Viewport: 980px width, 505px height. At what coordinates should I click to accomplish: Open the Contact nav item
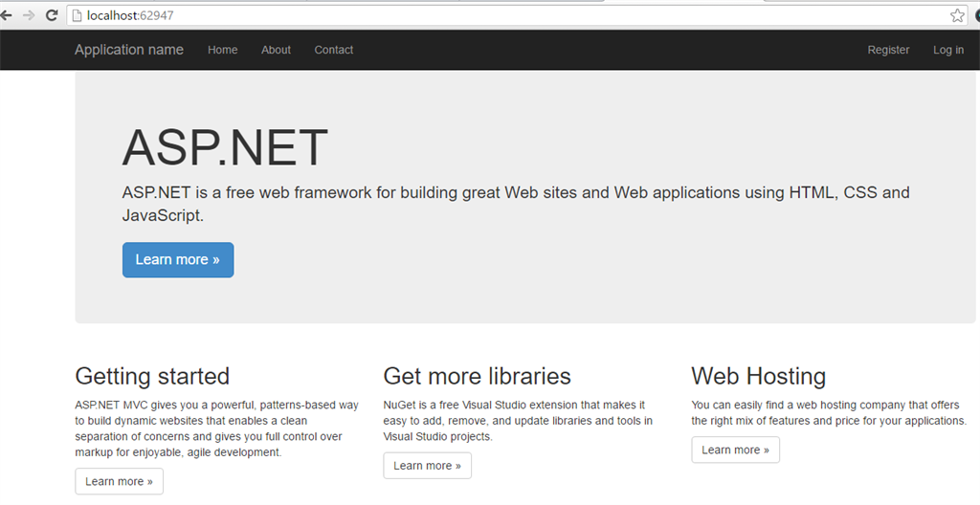coord(334,50)
